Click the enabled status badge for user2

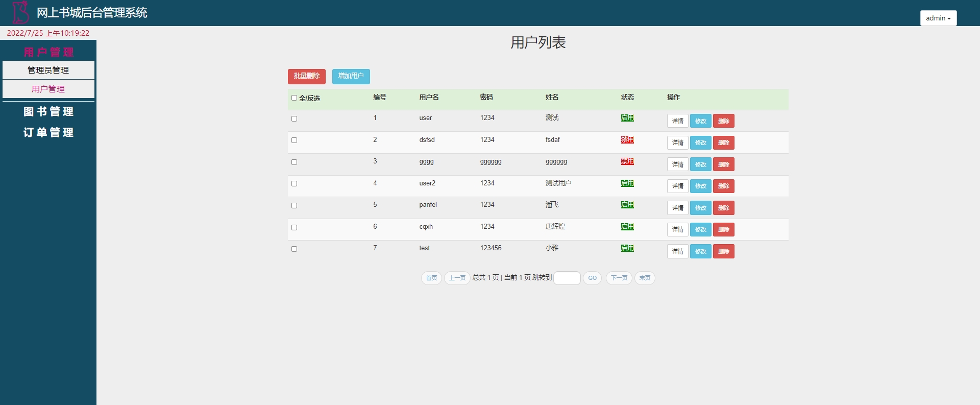[x=627, y=183]
